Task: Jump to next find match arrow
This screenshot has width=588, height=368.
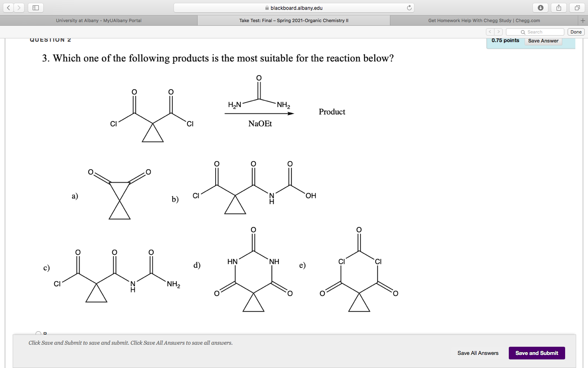Action: pyautogui.click(x=499, y=32)
